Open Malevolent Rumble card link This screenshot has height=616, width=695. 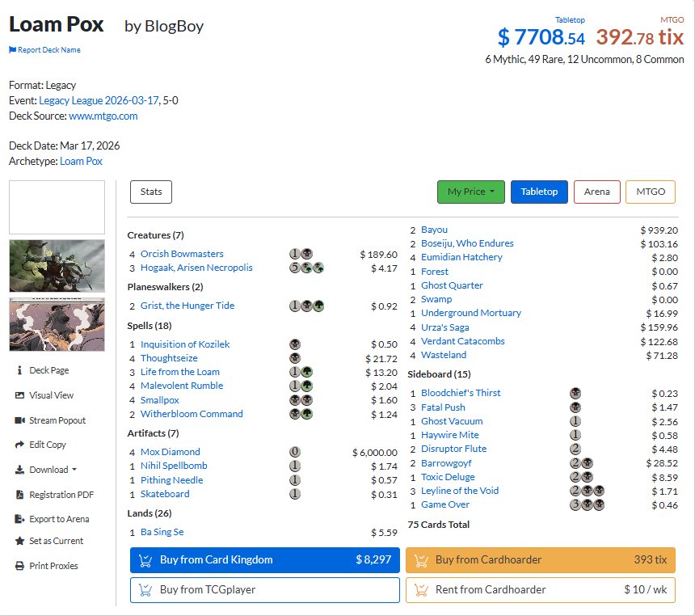(182, 386)
